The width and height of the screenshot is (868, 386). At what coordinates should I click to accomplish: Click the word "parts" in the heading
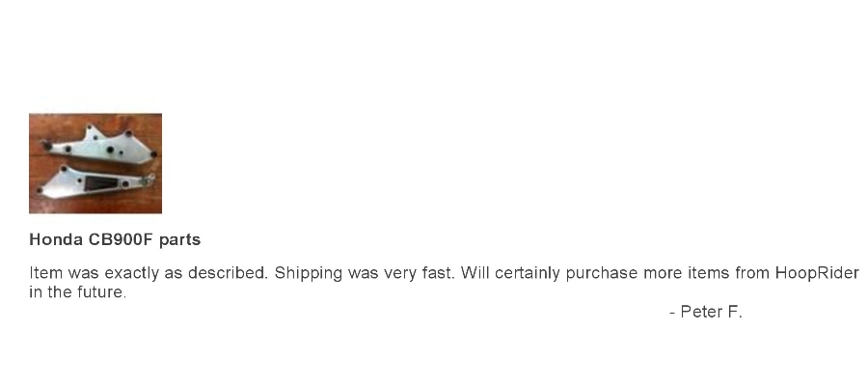point(179,238)
